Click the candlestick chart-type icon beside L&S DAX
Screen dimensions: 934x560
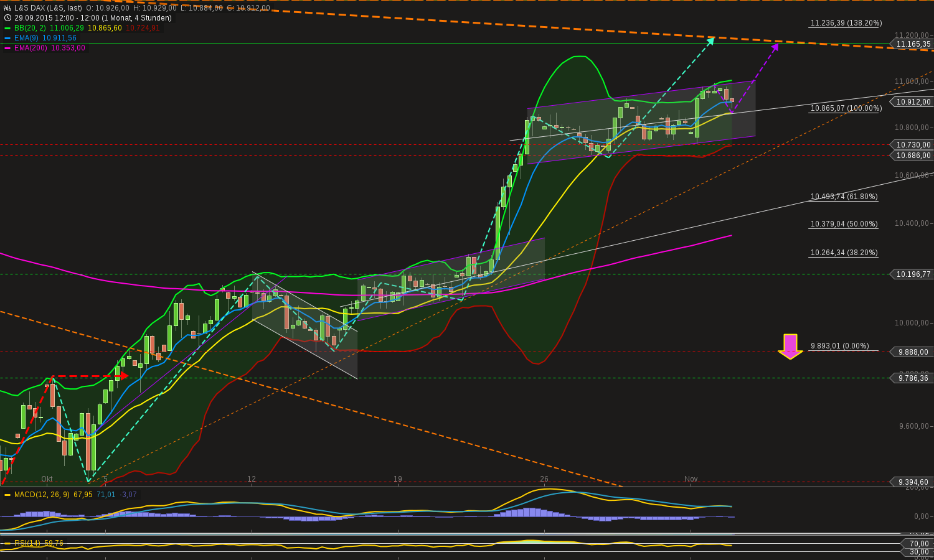pos(7,8)
